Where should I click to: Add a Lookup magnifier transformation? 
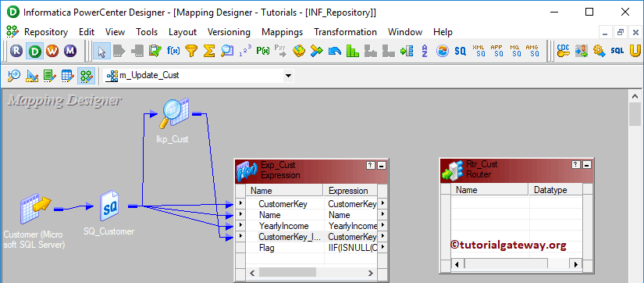[x=226, y=51]
